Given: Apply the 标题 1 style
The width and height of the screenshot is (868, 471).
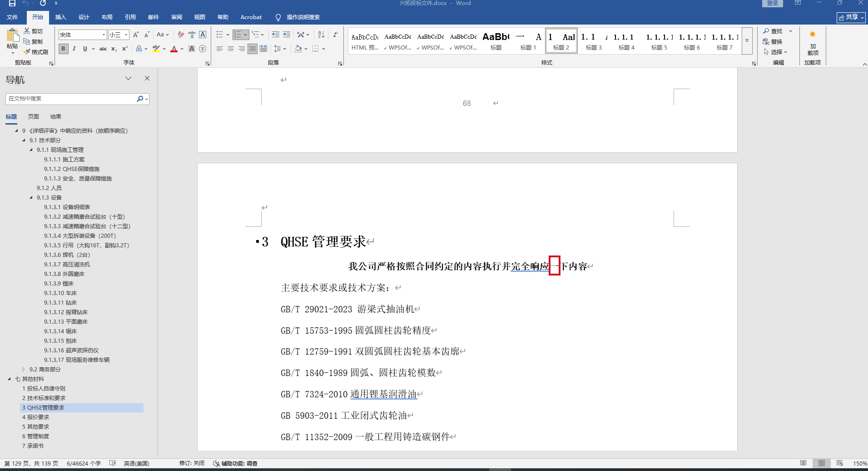Looking at the screenshot, I should click(528, 41).
